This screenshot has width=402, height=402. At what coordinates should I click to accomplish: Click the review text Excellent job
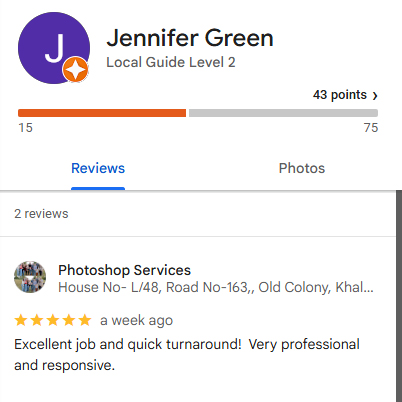187,355
